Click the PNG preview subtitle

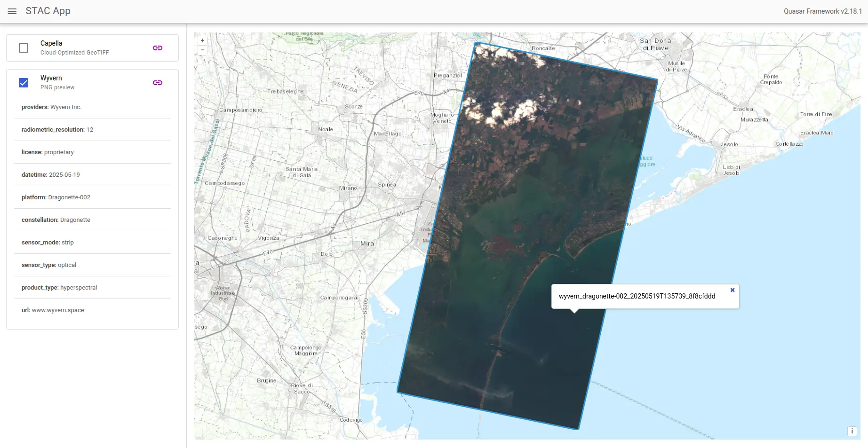coord(57,87)
